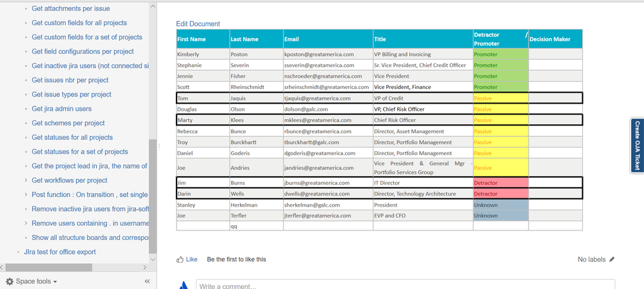Open the Space tools dropdown menu

click(36, 281)
